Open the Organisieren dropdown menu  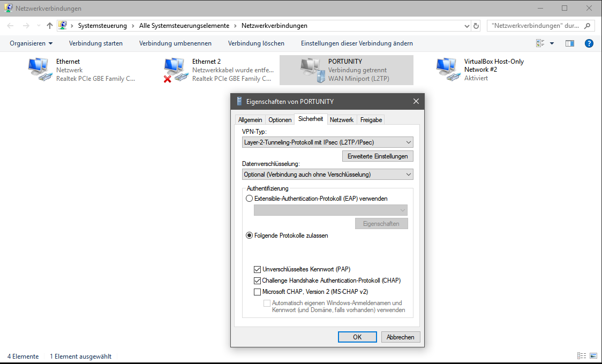tap(31, 43)
